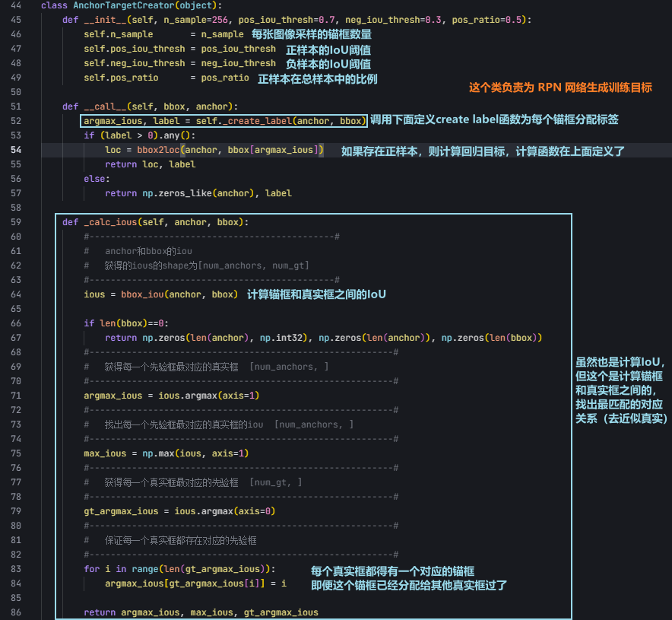672x620 pixels.
Task: Click the annotation 每张图像采集的锚框数量
Action: click(x=313, y=34)
